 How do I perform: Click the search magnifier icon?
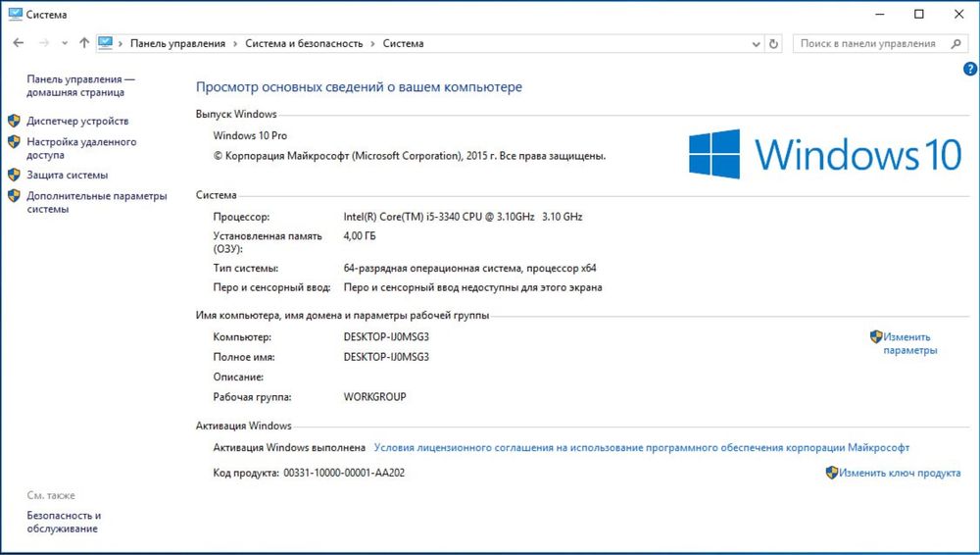tap(955, 43)
